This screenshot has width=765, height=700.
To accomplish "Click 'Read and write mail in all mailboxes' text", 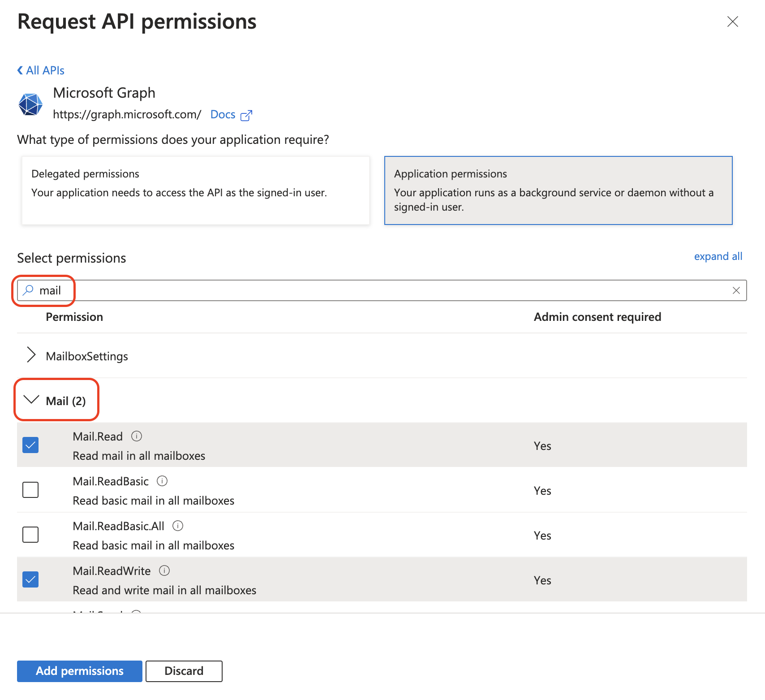I will pyautogui.click(x=164, y=590).
